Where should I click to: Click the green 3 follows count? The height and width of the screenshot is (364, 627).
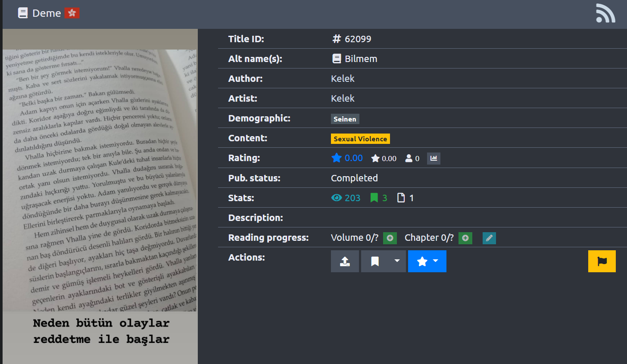pyautogui.click(x=385, y=198)
